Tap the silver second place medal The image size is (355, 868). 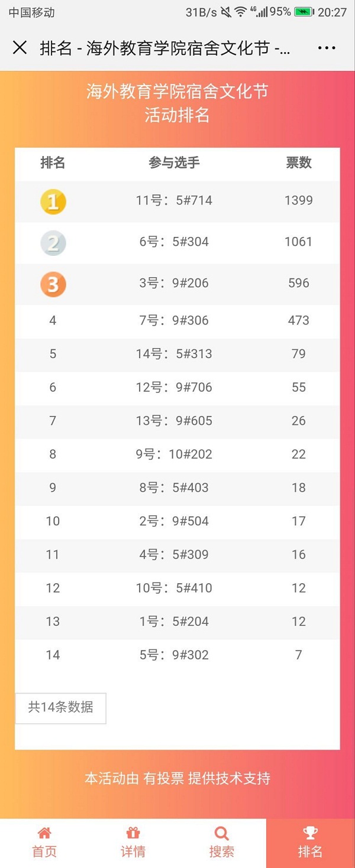pos(53,243)
